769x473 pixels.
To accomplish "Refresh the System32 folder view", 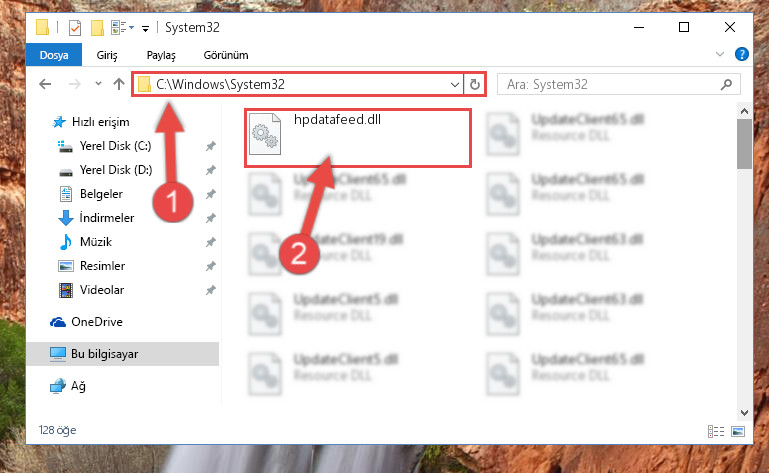I will [x=474, y=84].
